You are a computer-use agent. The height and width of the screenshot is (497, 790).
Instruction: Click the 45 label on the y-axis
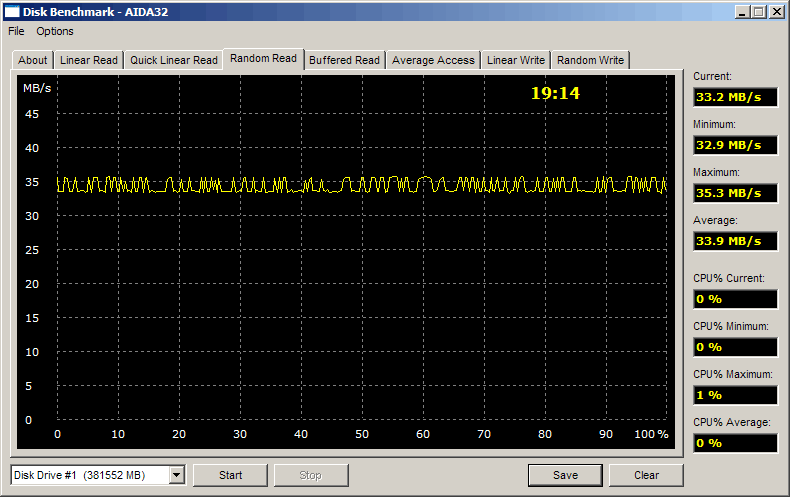(x=32, y=114)
